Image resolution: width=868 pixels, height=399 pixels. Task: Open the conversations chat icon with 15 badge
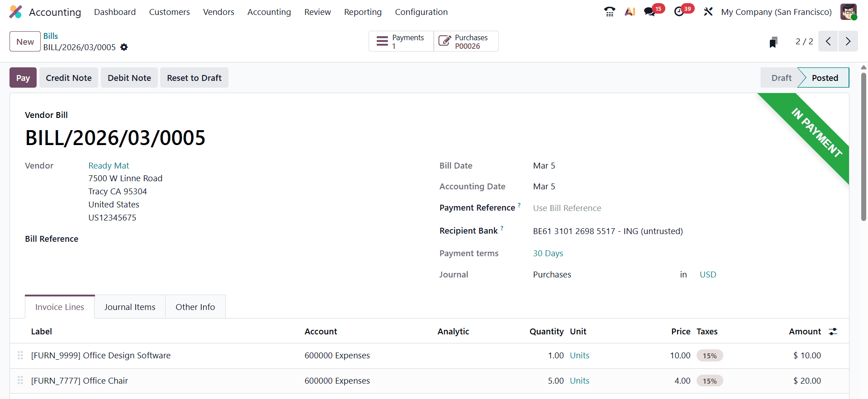[x=650, y=12]
